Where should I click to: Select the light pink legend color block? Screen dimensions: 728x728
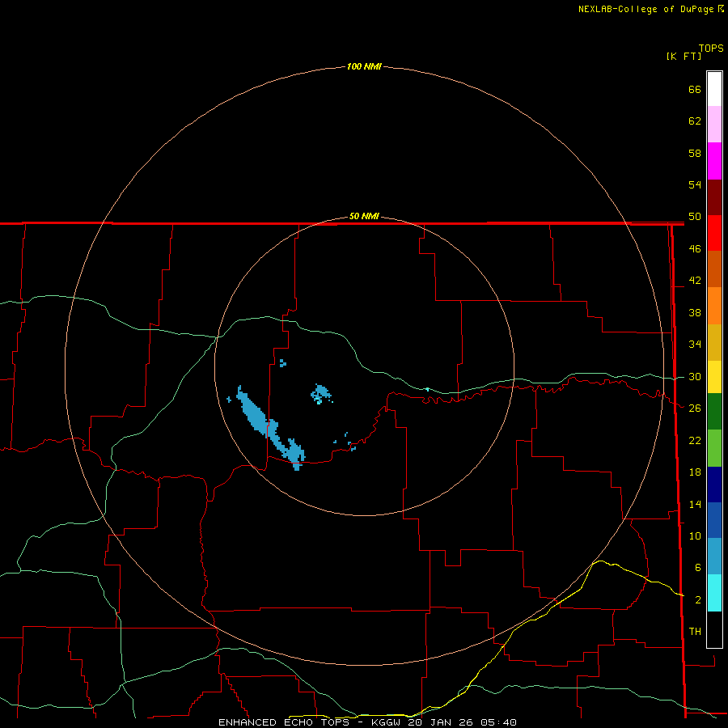[x=714, y=124]
